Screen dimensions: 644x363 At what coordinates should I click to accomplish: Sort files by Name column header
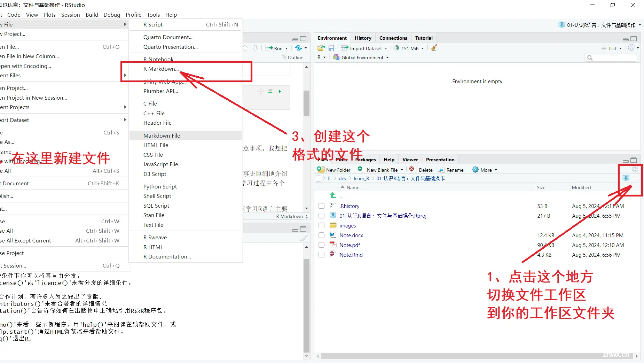click(353, 187)
